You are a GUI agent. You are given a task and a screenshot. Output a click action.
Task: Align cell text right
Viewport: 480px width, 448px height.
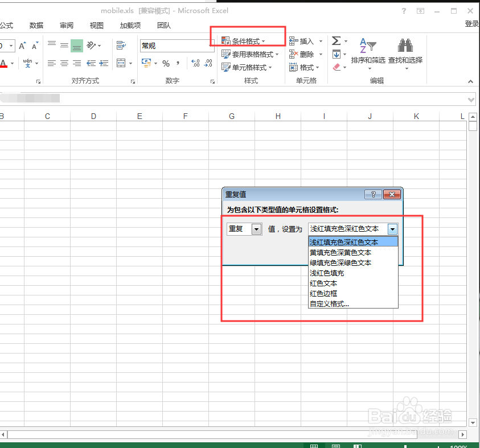click(77, 63)
